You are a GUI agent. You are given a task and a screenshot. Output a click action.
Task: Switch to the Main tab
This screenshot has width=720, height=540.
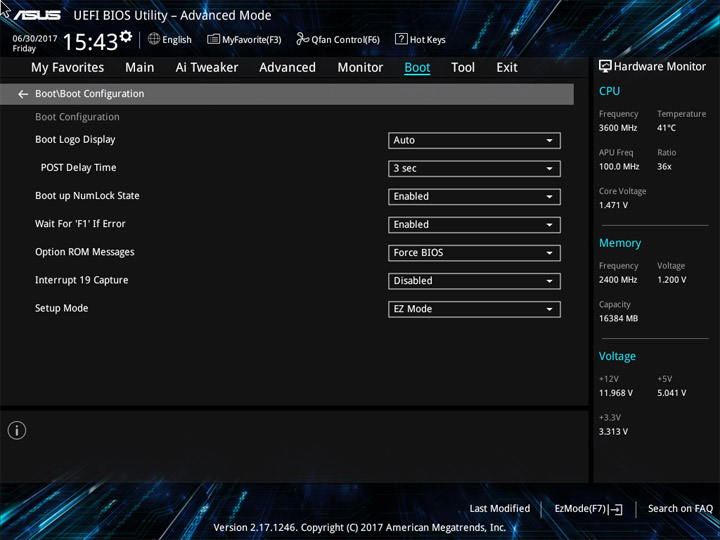click(140, 68)
